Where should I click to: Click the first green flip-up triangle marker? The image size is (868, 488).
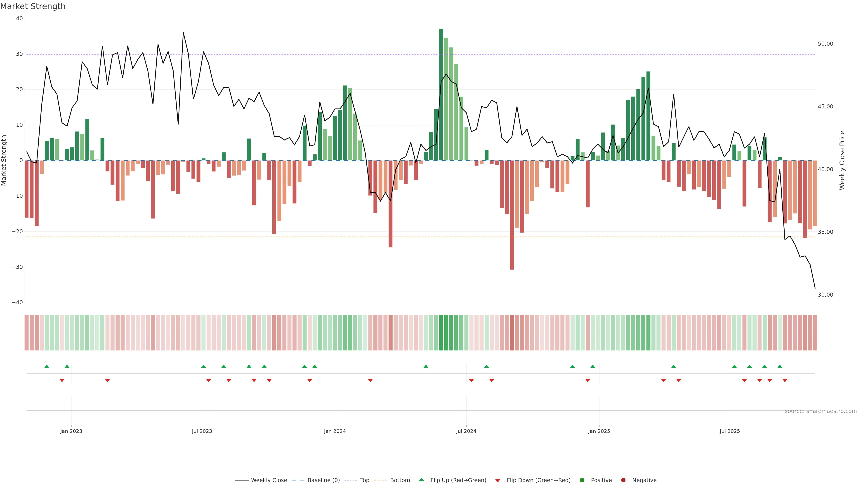click(47, 366)
